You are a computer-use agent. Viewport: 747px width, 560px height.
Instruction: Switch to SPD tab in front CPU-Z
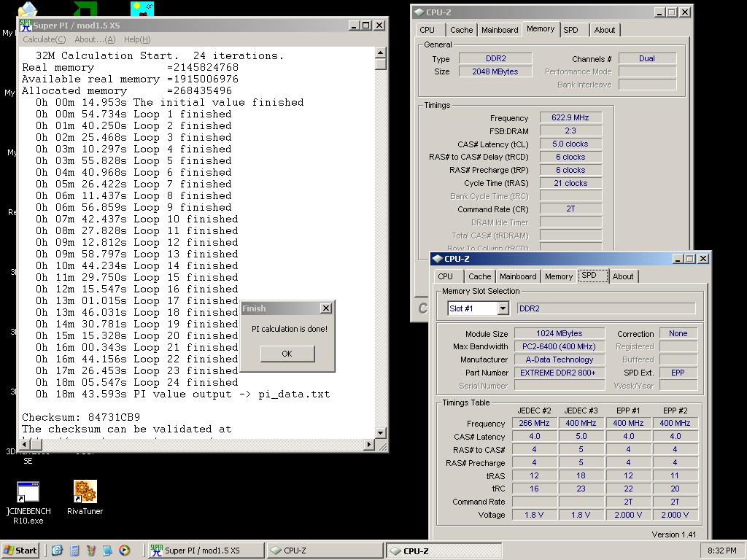pyautogui.click(x=593, y=275)
